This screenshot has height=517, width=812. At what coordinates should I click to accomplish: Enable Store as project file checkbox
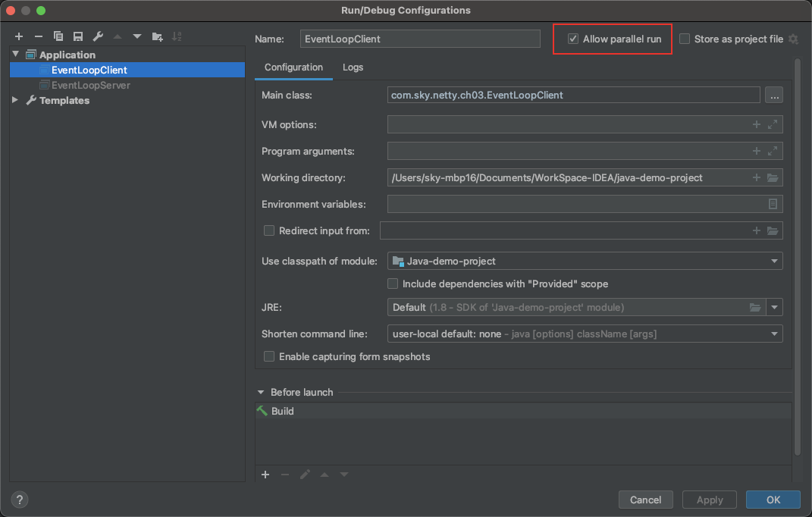tap(685, 39)
